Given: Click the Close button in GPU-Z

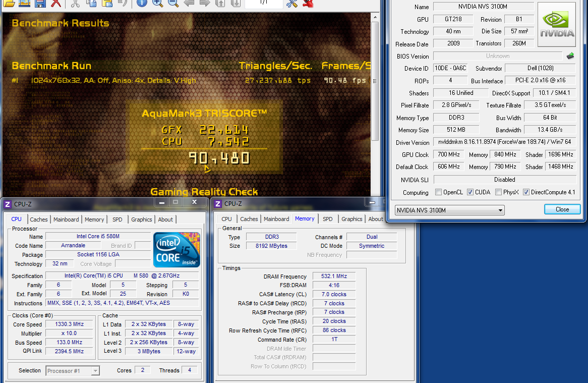Looking at the screenshot, I should pos(562,209).
